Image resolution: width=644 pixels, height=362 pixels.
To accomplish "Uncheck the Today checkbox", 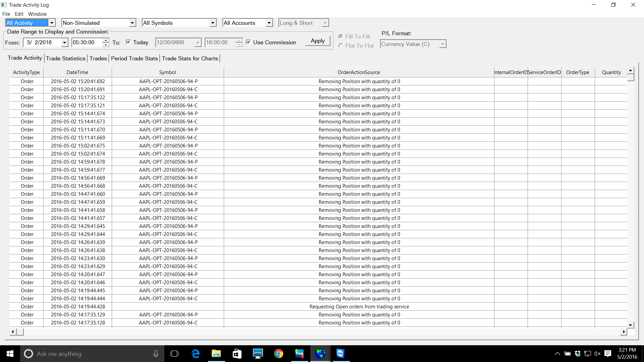I will pos(128,42).
